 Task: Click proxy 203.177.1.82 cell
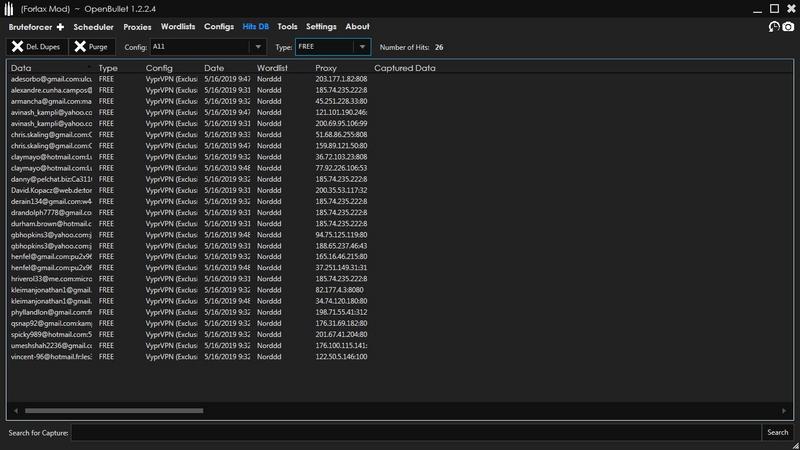pyautogui.click(x=341, y=79)
